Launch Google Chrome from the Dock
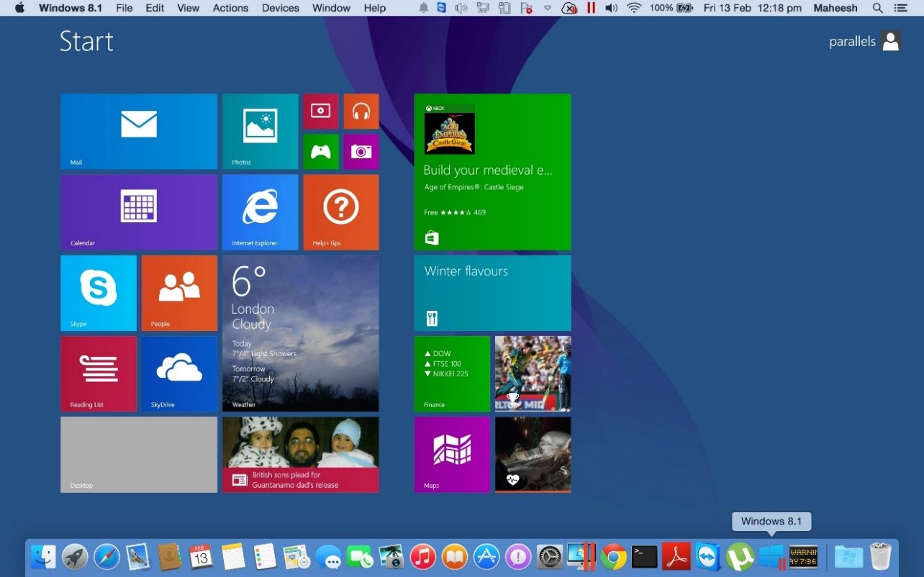Image resolution: width=924 pixels, height=577 pixels. click(614, 556)
